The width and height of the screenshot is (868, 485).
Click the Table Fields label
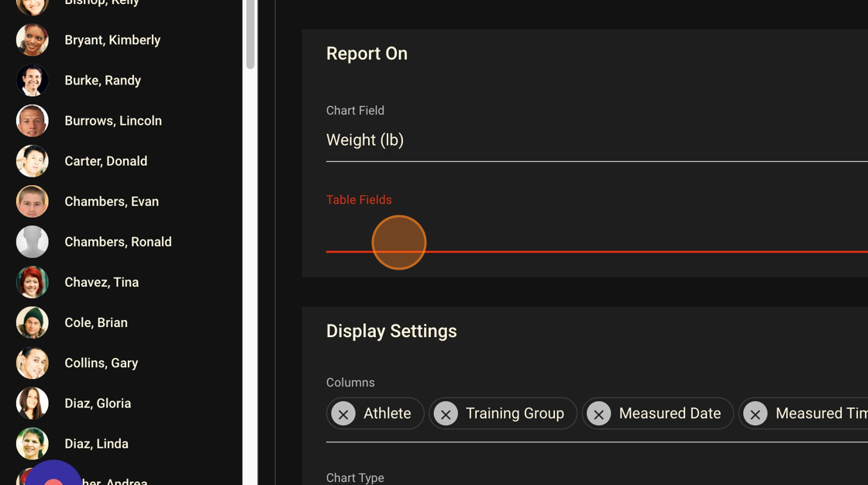coord(359,199)
